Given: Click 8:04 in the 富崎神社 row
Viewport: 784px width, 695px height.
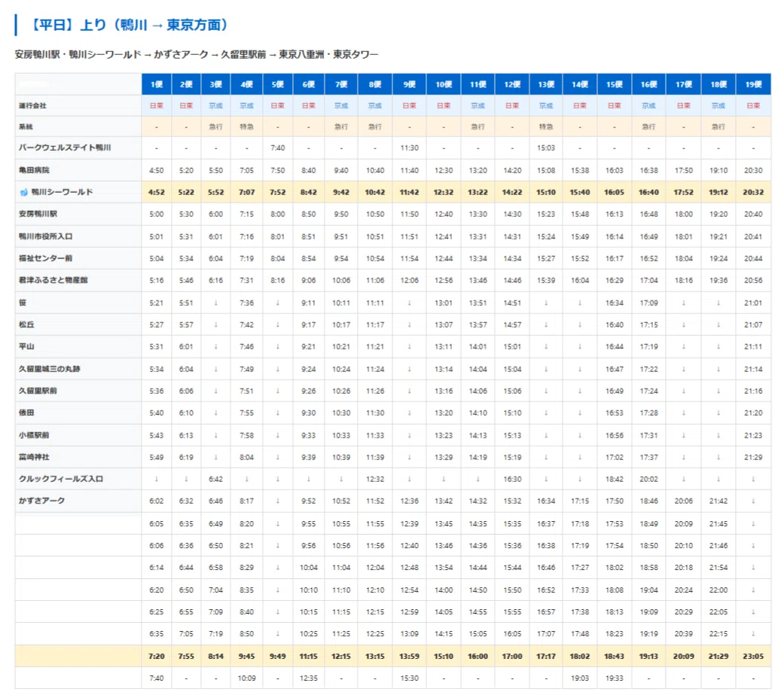Looking at the screenshot, I should click(x=246, y=458).
